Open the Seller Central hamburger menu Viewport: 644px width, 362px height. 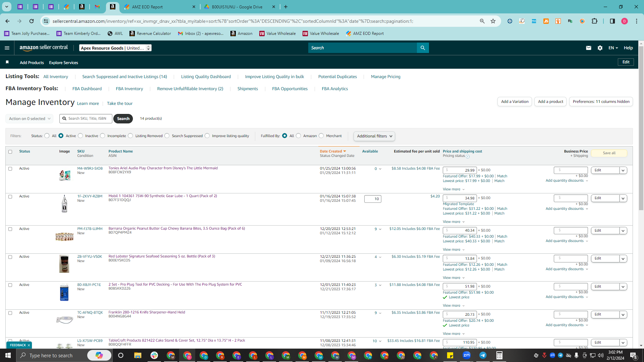pyautogui.click(x=7, y=48)
